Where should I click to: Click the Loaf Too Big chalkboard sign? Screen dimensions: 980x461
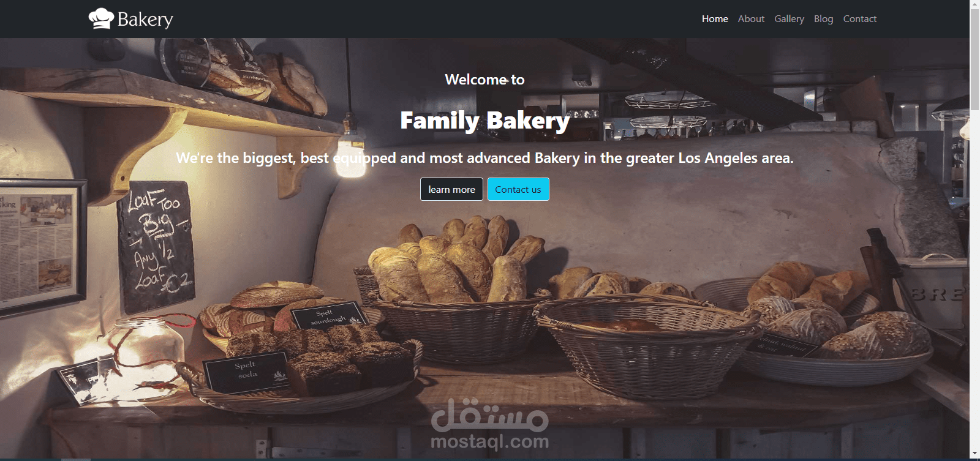tap(157, 245)
